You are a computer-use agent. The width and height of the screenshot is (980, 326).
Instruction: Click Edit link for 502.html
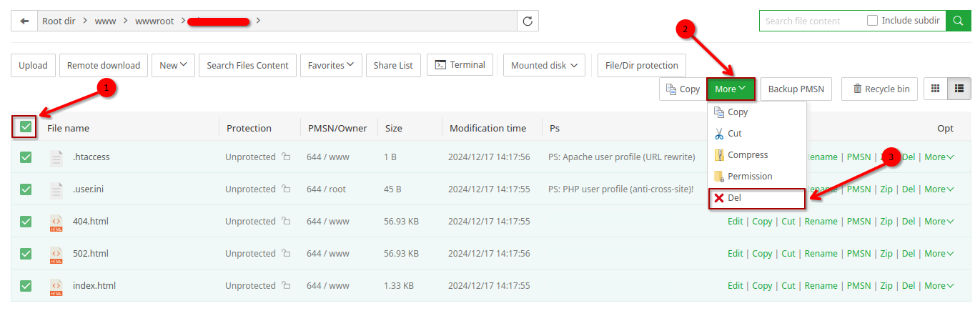(735, 254)
